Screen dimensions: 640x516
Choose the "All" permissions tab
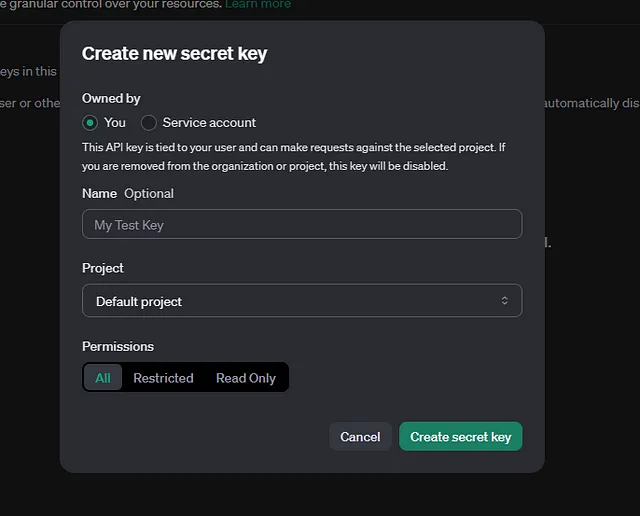pos(103,378)
